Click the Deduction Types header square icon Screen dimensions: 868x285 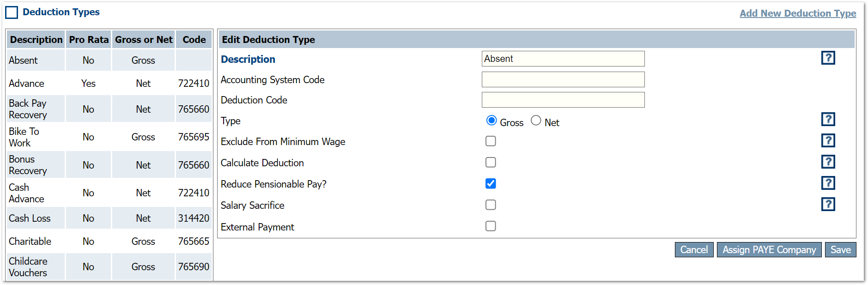pyautogui.click(x=12, y=12)
